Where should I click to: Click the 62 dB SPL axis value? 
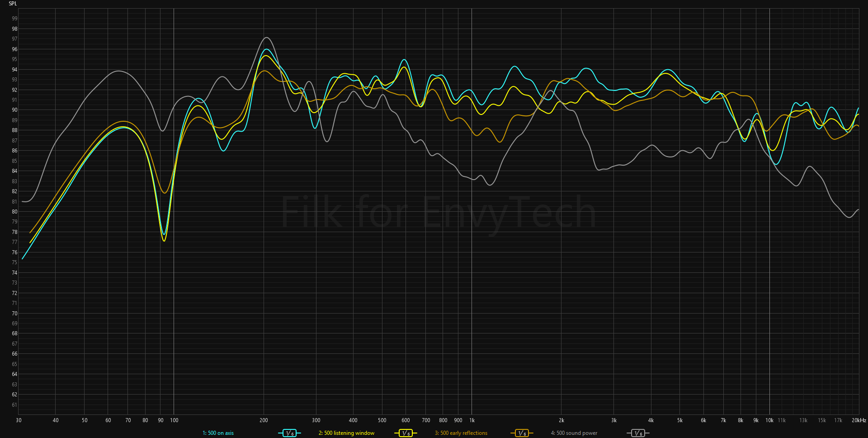pyautogui.click(x=14, y=395)
